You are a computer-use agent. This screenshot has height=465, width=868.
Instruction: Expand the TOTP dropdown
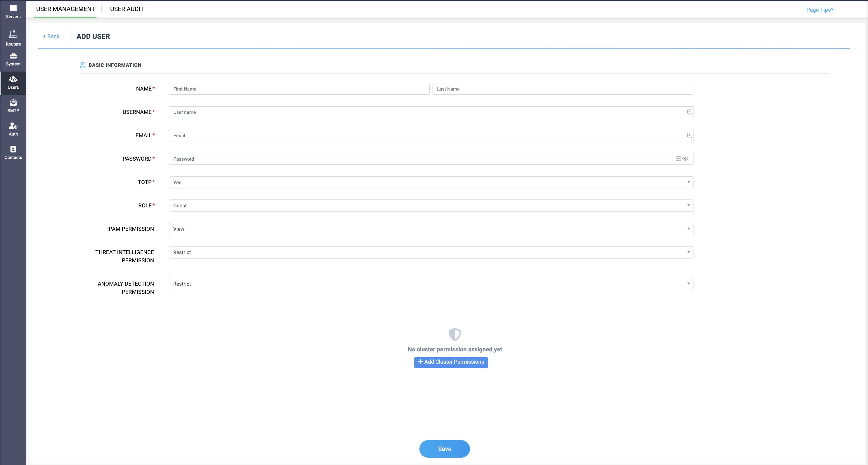[x=431, y=182]
